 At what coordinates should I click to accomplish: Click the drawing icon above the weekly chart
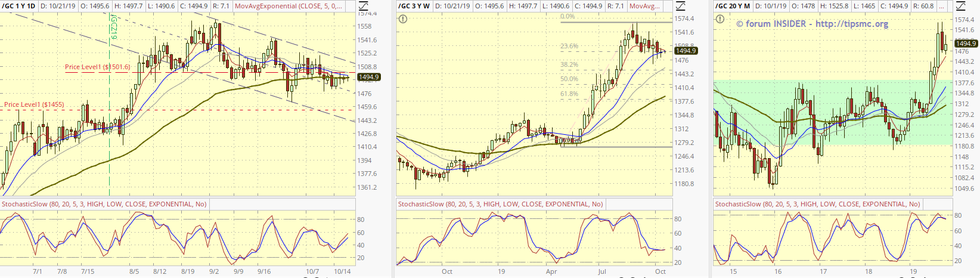[680, 6]
